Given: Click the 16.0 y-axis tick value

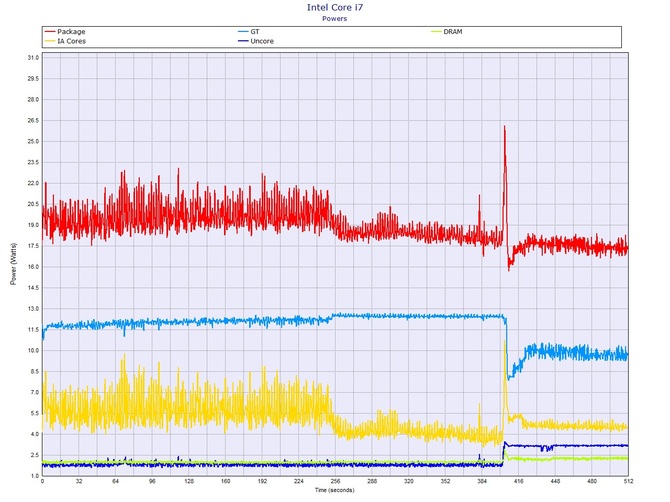Looking at the screenshot, I should (x=33, y=267).
